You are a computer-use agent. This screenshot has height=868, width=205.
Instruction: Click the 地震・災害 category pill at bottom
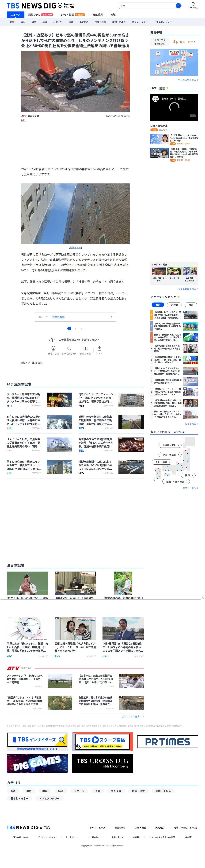pyautogui.click(x=138, y=791)
